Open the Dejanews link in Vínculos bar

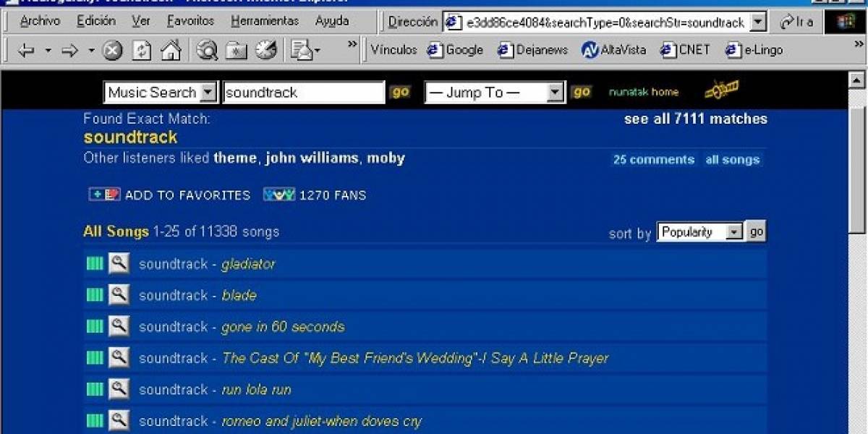(x=532, y=50)
